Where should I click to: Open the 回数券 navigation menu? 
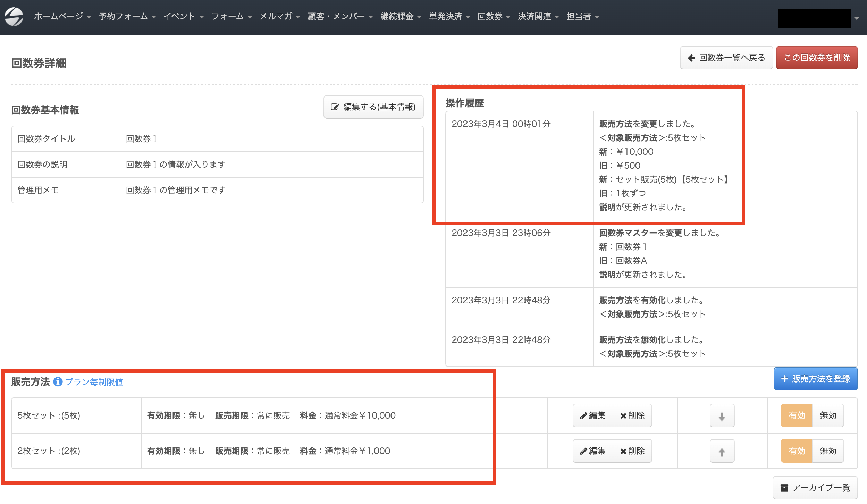click(x=494, y=16)
